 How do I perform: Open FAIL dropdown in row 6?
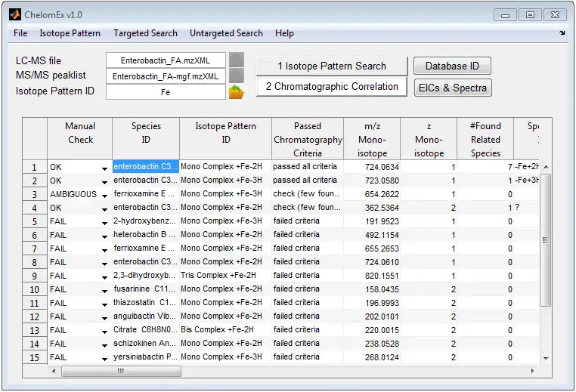(x=105, y=236)
